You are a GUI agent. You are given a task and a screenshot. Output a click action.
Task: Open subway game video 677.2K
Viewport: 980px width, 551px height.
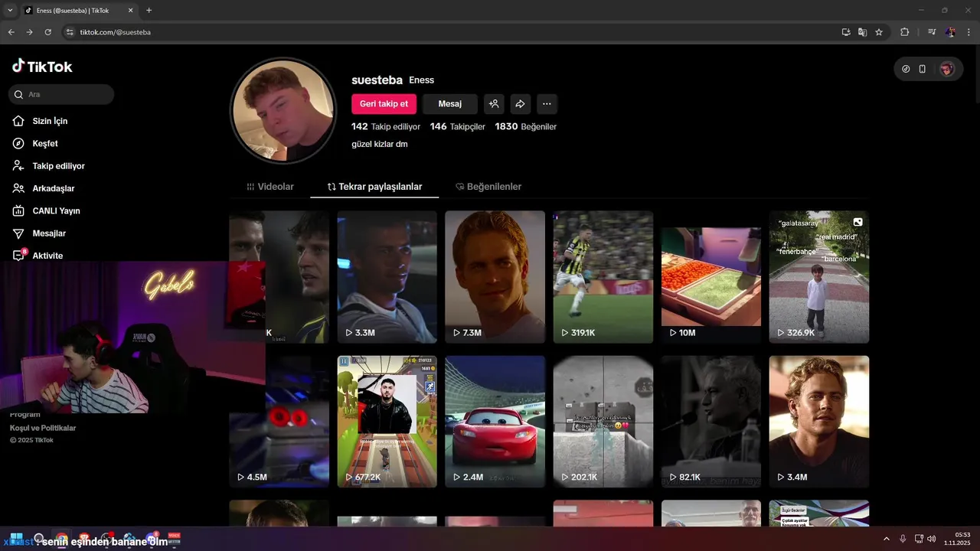point(387,422)
